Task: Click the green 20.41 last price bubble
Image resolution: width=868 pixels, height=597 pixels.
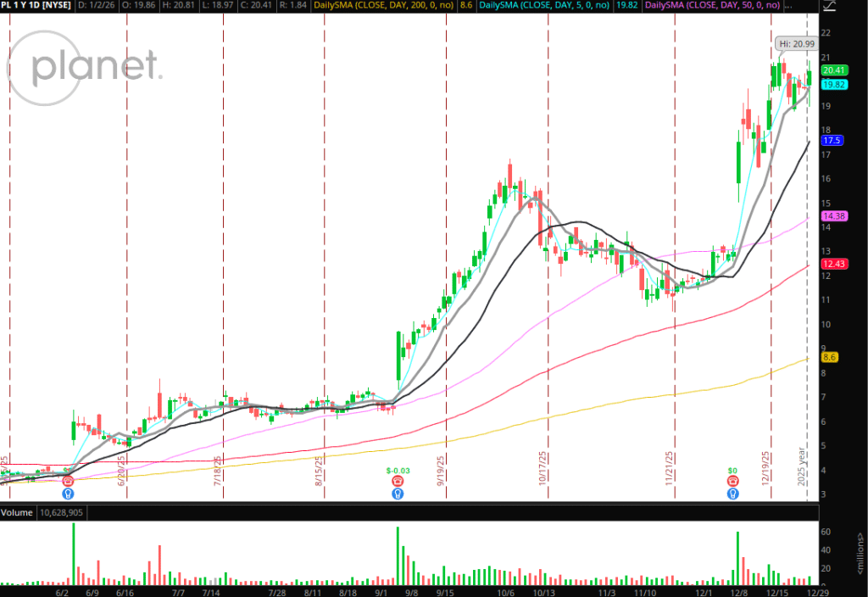Action: [x=834, y=70]
